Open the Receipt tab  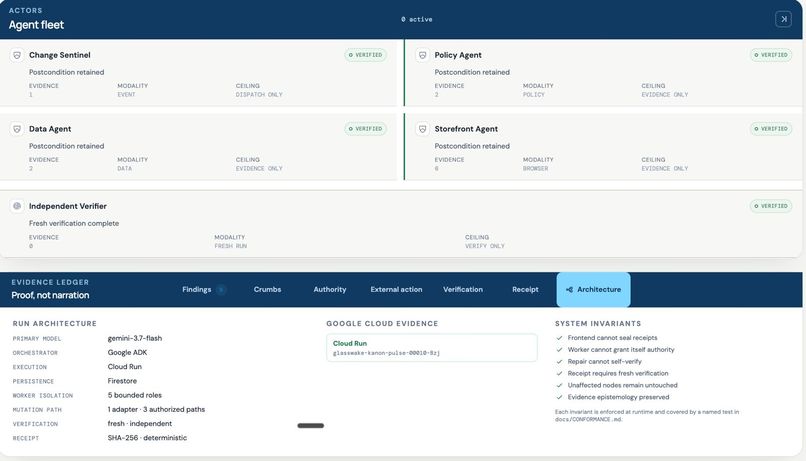[525, 290]
